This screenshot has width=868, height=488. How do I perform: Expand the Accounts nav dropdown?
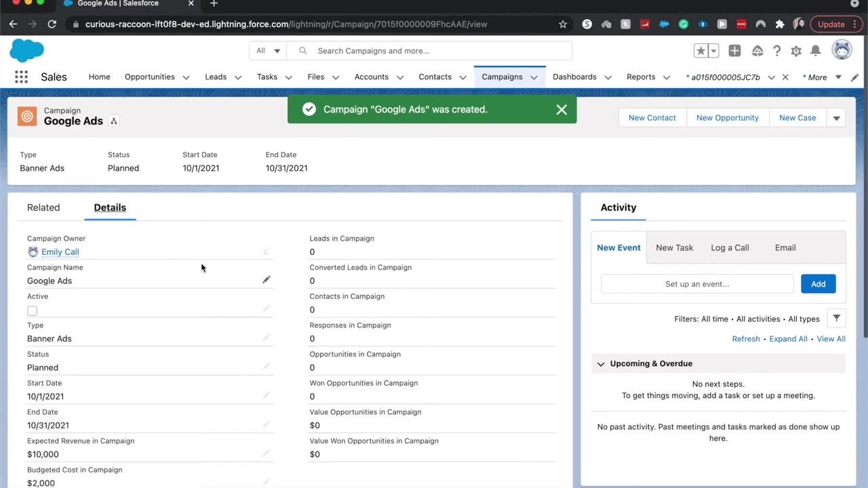point(400,77)
